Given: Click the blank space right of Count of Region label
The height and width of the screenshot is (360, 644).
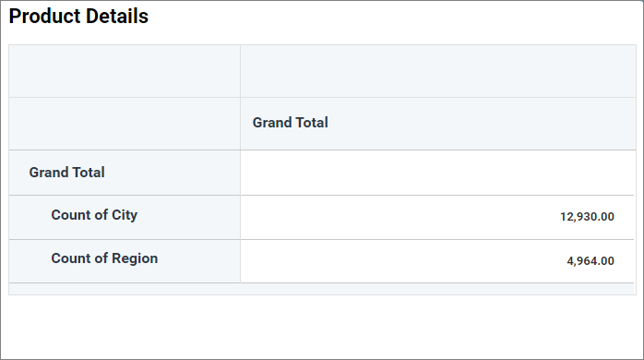Looking at the screenshot, I should (198, 261).
